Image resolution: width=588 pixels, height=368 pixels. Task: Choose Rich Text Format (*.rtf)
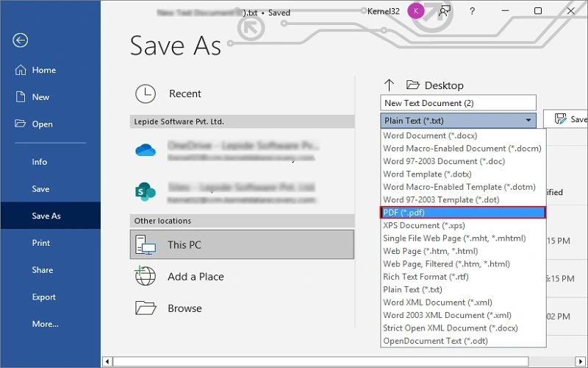pyautogui.click(x=463, y=277)
